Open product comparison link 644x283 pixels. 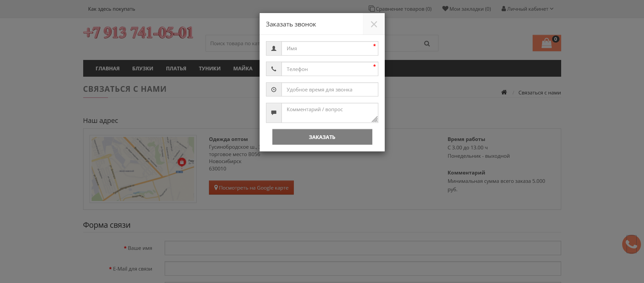(400, 9)
